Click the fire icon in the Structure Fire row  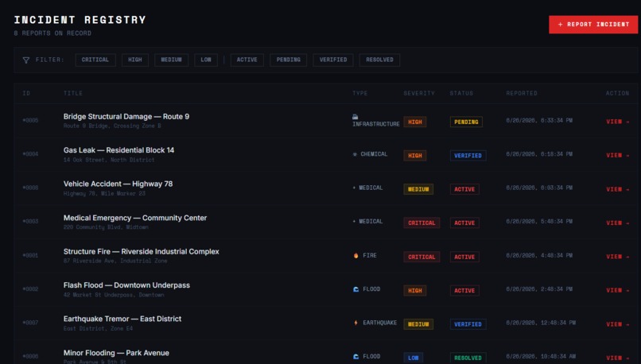pyautogui.click(x=355, y=255)
